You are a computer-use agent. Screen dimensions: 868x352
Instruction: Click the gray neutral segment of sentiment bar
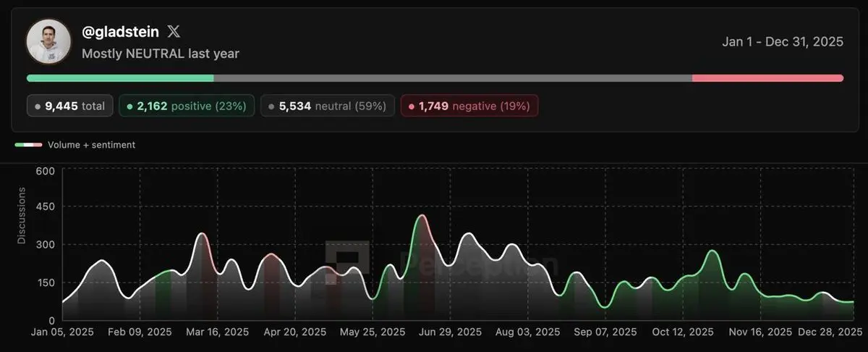coord(453,77)
